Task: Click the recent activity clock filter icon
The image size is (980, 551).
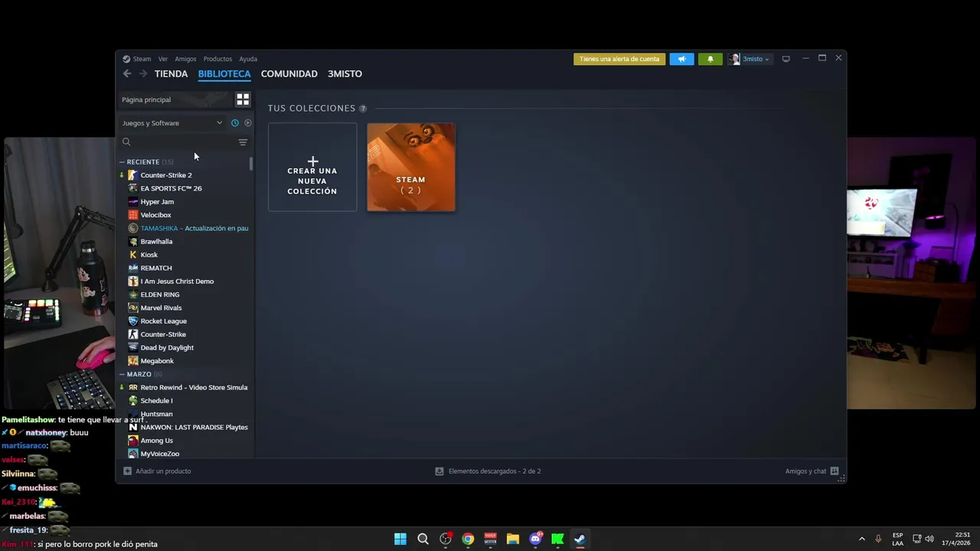Action: click(235, 123)
